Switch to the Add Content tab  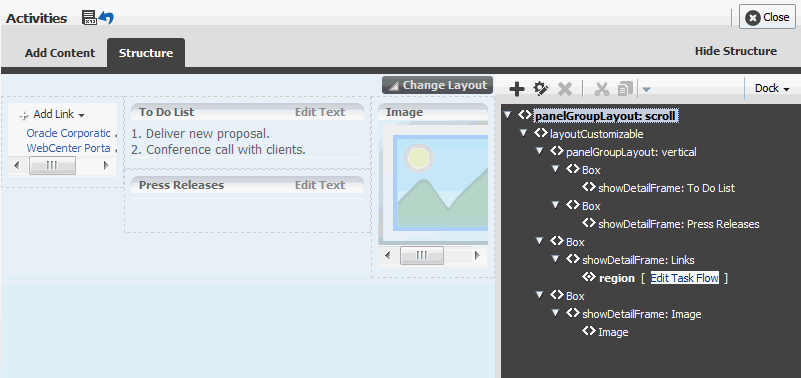point(60,53)
